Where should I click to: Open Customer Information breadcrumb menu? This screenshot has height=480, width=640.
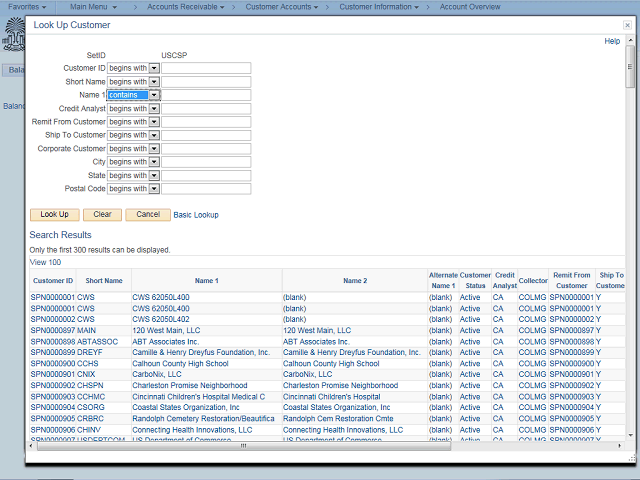[379, 7]
